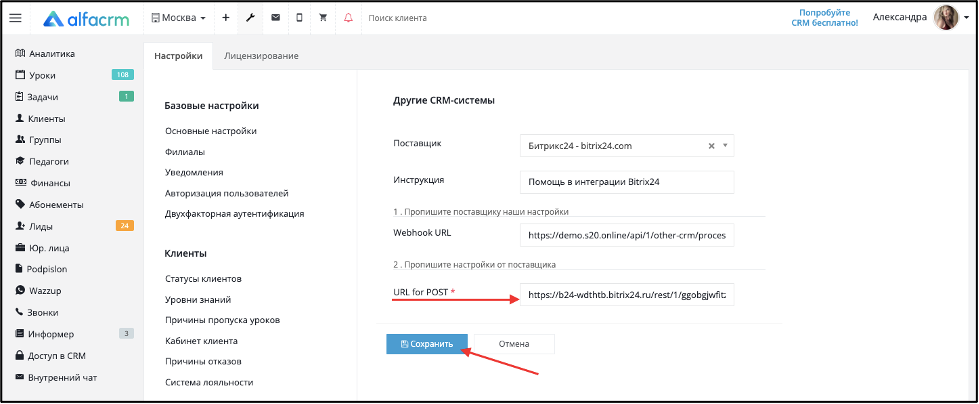Clear the Битрикс24 supplier selection
Image resolution: width=979 pixels, height=404 pixels.
click(x=711, y=146)
